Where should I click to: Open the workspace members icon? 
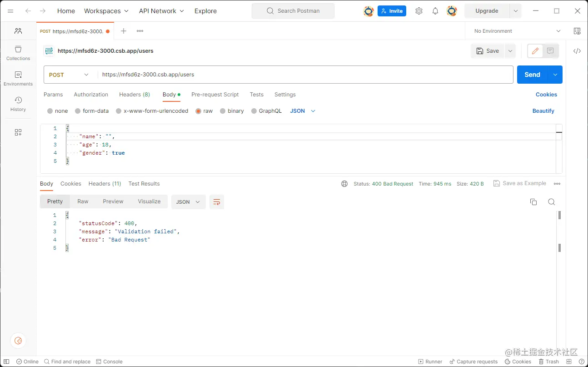click(18, 31)
